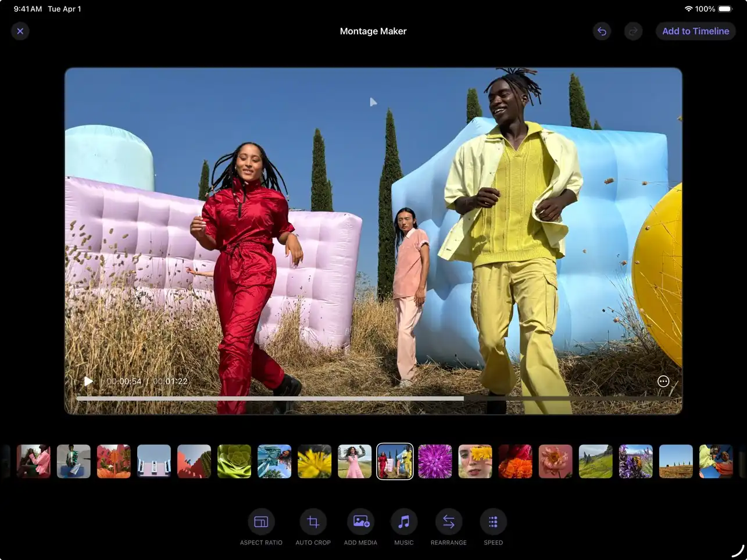Open the Music tool
The width and height of the screenshot is (747, 560).
403,522
